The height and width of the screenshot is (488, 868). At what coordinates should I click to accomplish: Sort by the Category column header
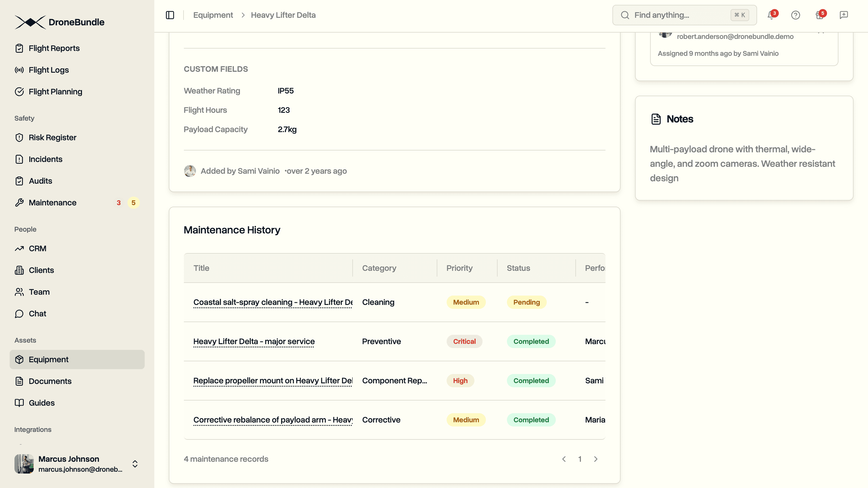tap(379, 268)
